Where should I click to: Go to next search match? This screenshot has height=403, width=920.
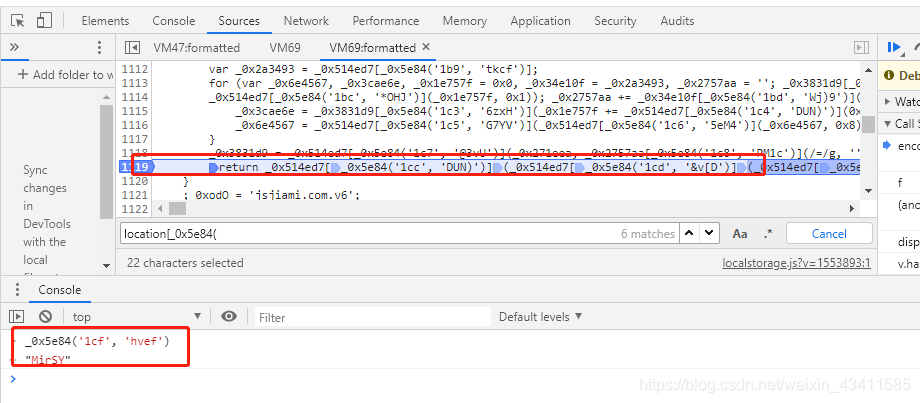(709, 233)
